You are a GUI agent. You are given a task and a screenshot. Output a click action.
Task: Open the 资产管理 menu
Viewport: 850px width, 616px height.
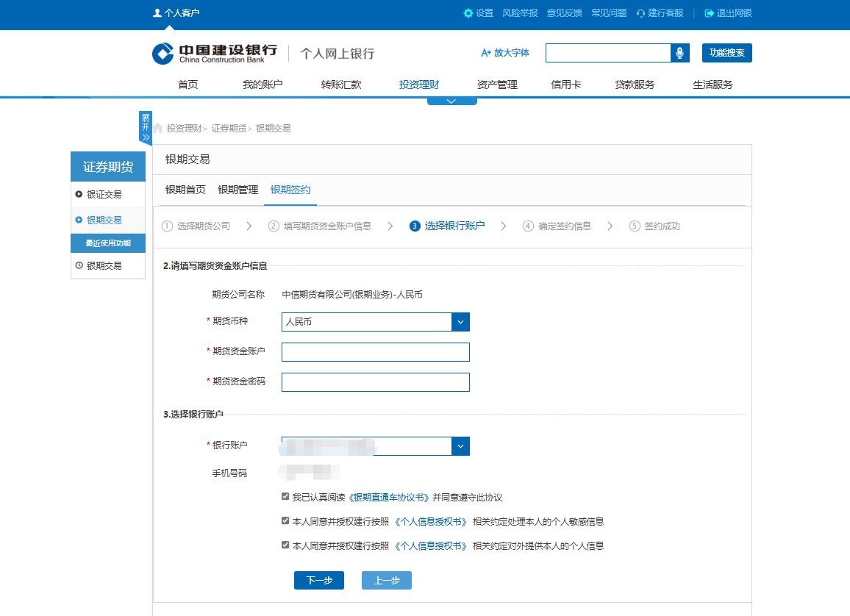(497, 85)
